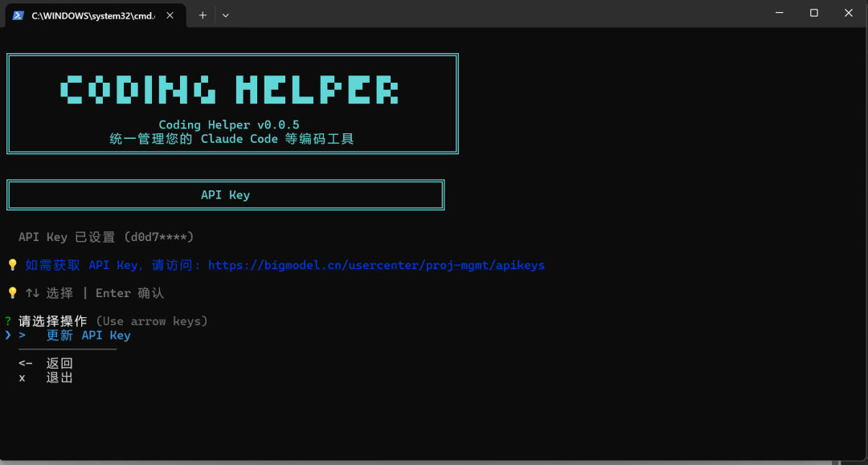Click the '统一管理您的 Claude Code 等编码工具' subtitle
This screenshot has height=465, width=868.
pyautogui.click(x=231, y=139)
